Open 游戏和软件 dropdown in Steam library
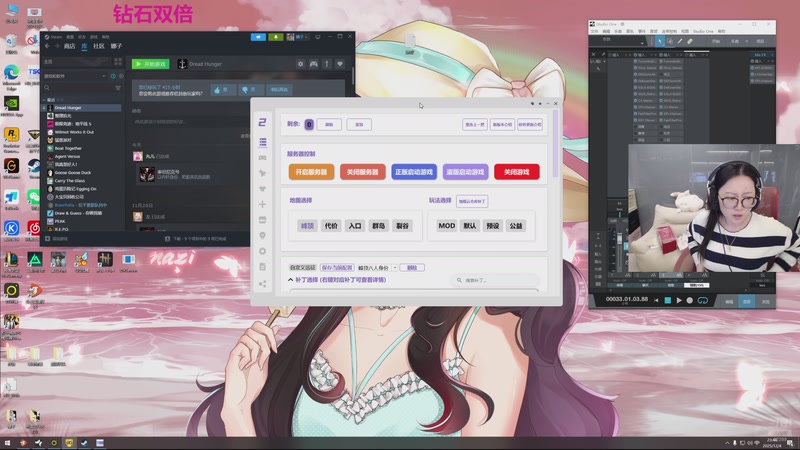800x450 pixels. [104, 76]
